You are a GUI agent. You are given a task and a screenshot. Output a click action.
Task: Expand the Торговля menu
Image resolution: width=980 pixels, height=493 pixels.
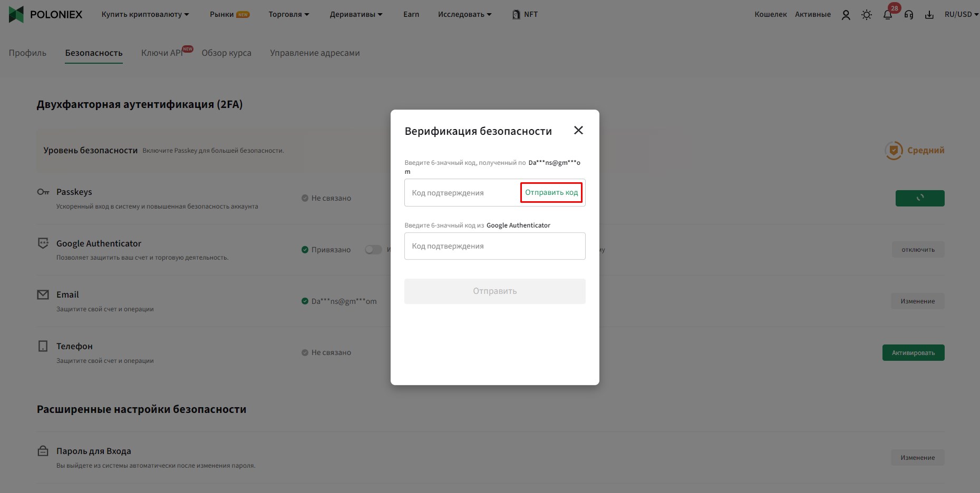(289, 14)
